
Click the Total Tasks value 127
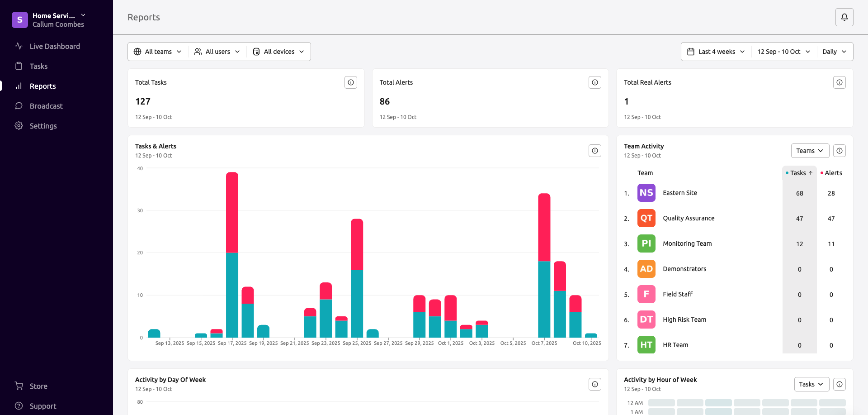click(143, 101)
